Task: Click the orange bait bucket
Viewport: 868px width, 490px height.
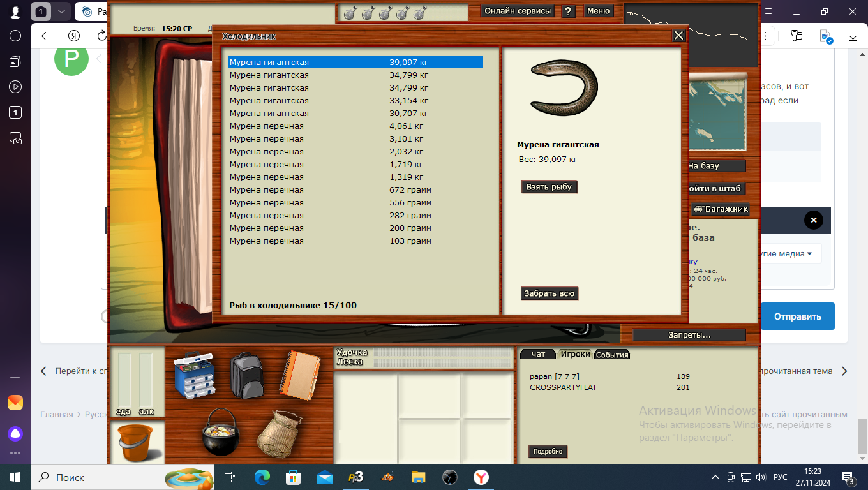Action: tap(138, 443)
